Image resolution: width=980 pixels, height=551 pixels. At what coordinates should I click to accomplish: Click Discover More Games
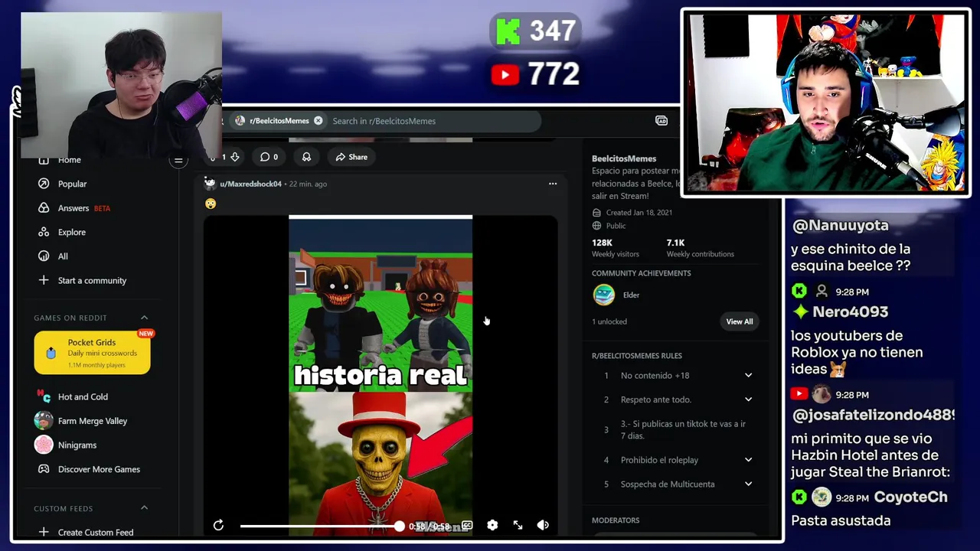(x=99, y=469)
